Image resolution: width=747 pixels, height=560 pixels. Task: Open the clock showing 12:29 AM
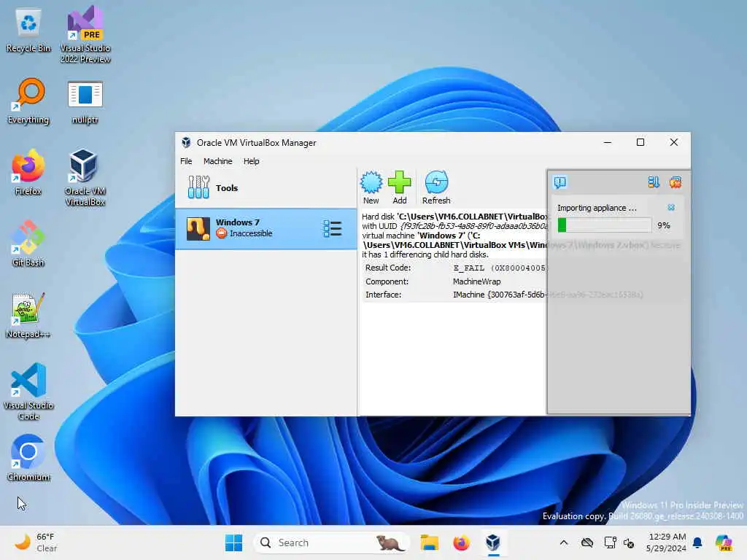(667, 542)
